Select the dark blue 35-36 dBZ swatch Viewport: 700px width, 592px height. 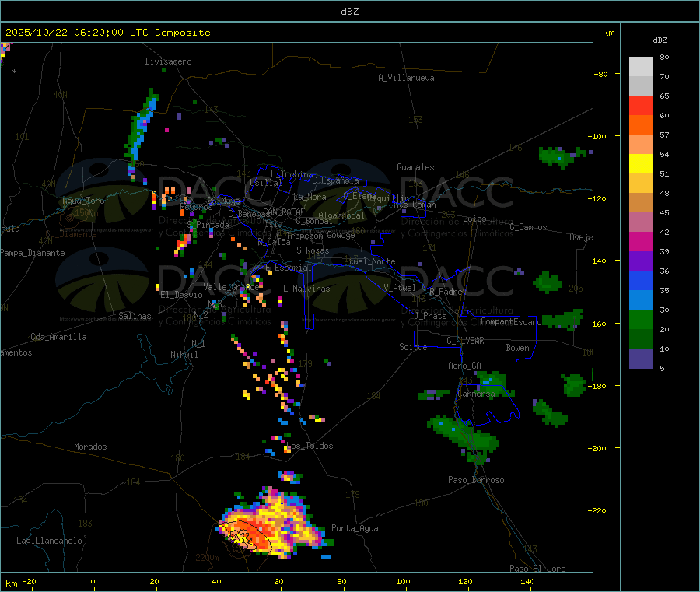(641, 280)
